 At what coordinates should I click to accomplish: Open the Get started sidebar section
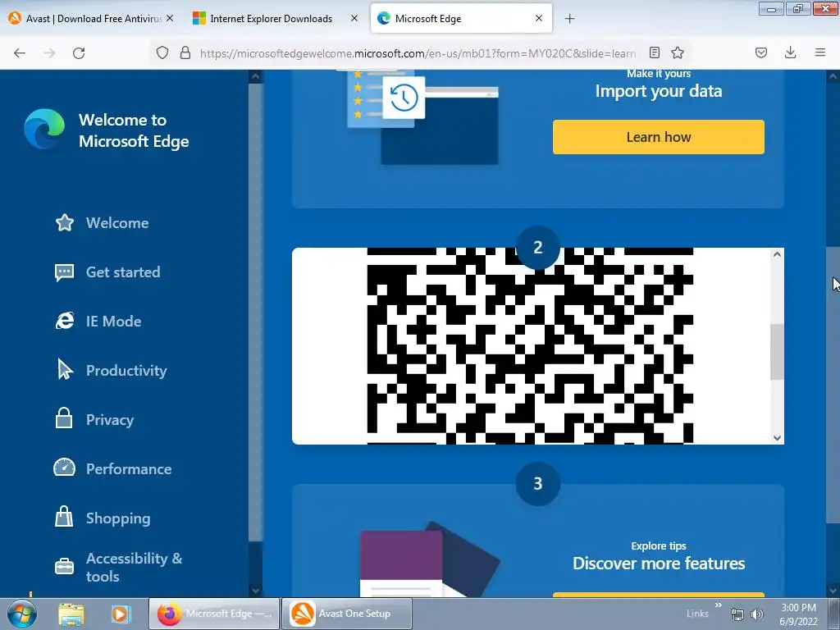coord(107,272)
